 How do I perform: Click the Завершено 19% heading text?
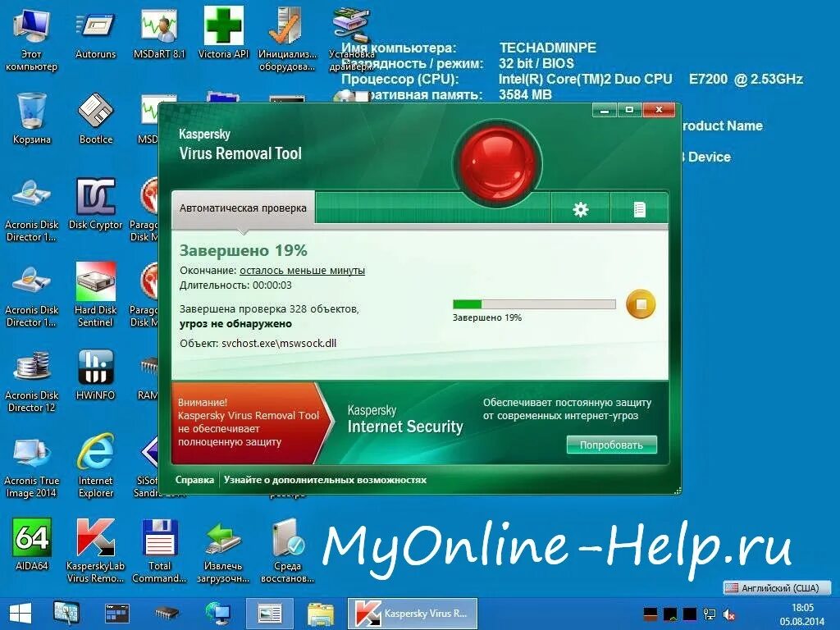tap(243, 250)
